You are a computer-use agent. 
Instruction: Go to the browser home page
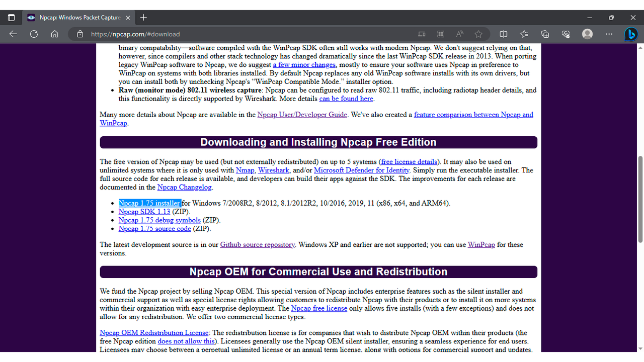point(55,34)
